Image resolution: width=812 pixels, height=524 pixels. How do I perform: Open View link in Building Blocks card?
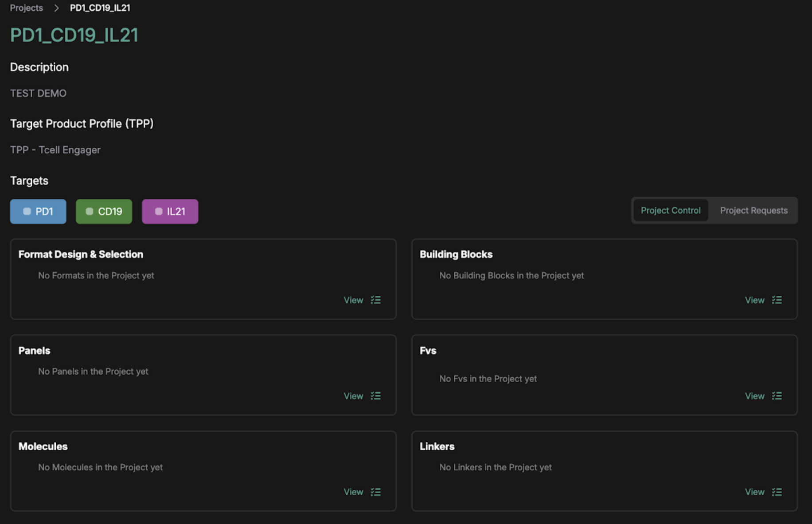[x=754, y=300]
